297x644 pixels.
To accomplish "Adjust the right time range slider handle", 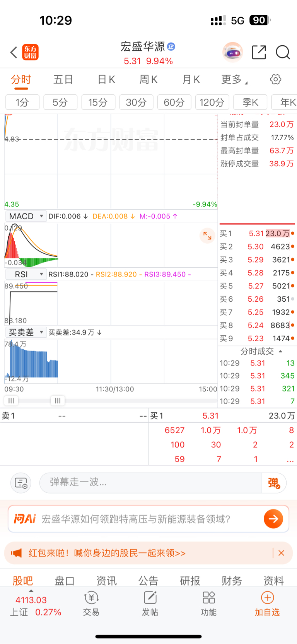I will (x=58, y=401).
